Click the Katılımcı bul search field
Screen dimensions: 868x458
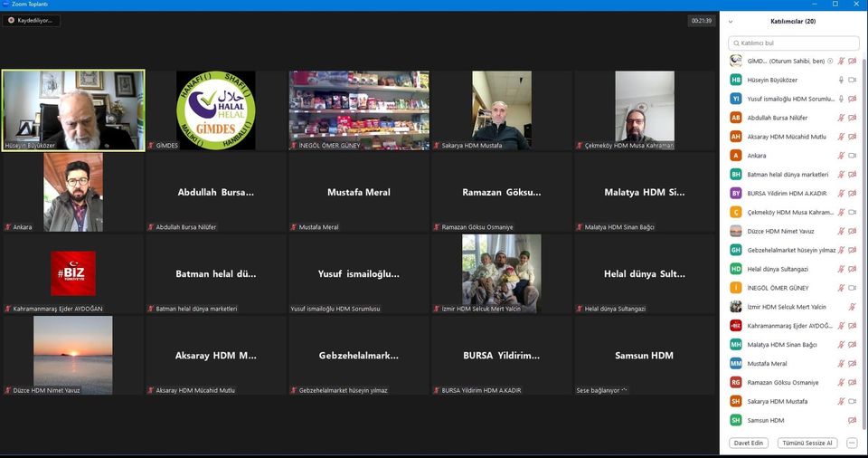794,43
